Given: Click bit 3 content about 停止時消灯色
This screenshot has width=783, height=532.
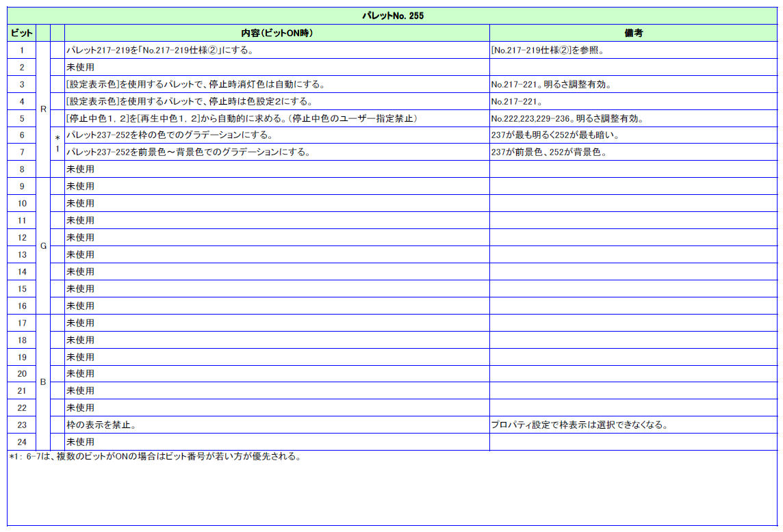Looking at the screenshot, I should (x=195, y=84).
